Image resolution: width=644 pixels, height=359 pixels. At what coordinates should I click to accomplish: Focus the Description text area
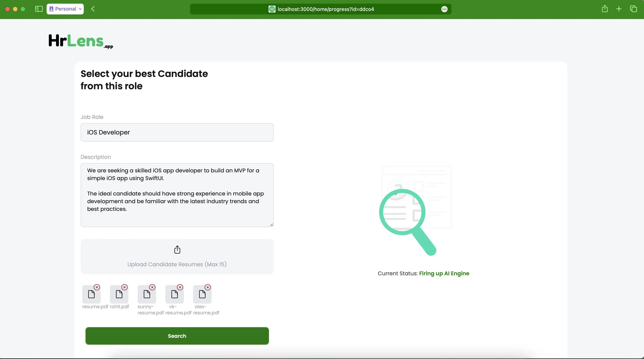[x=177, y=195]
